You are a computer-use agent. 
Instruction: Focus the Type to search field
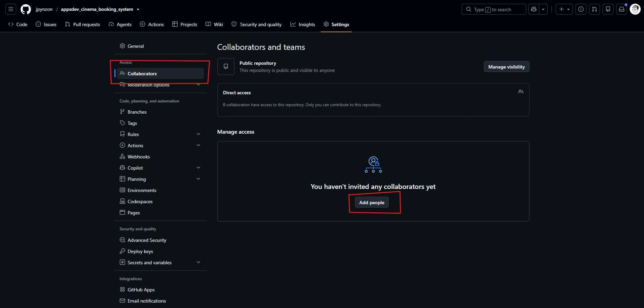[x=494, y=9]
